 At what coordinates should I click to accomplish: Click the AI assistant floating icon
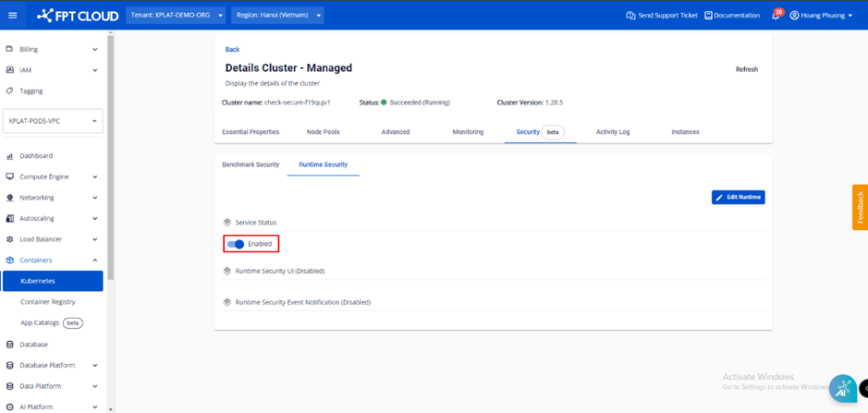(842, 389)
